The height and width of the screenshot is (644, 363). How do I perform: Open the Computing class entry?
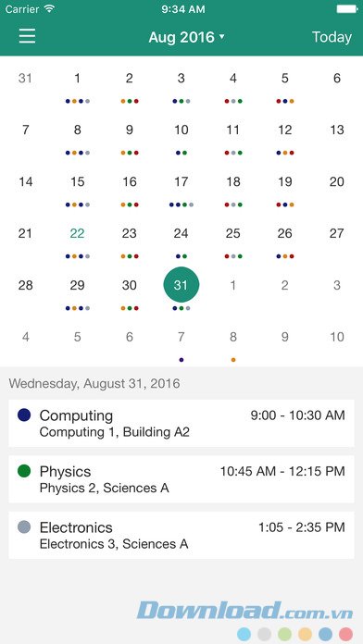pos(181,423)
